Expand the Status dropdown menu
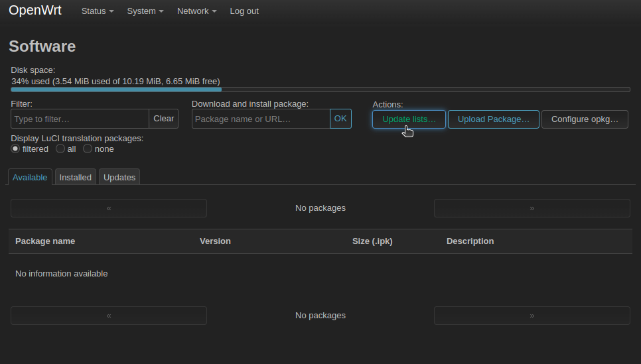641x364 pixels. click(97, 11)
